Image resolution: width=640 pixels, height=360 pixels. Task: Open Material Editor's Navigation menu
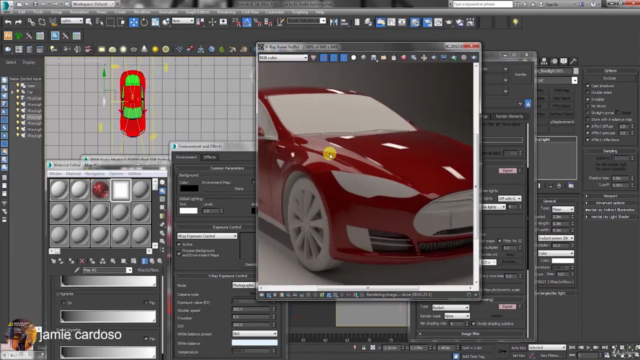[95, 174]
